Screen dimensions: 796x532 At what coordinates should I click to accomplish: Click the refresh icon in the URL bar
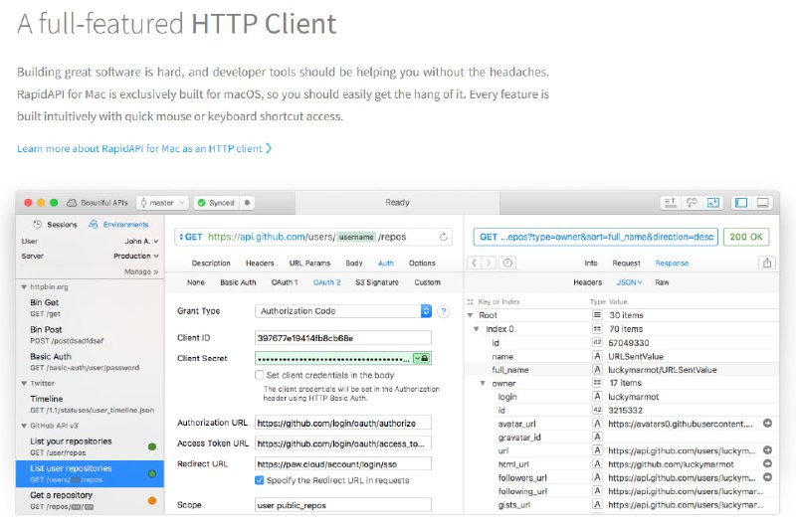pos(444,237)
